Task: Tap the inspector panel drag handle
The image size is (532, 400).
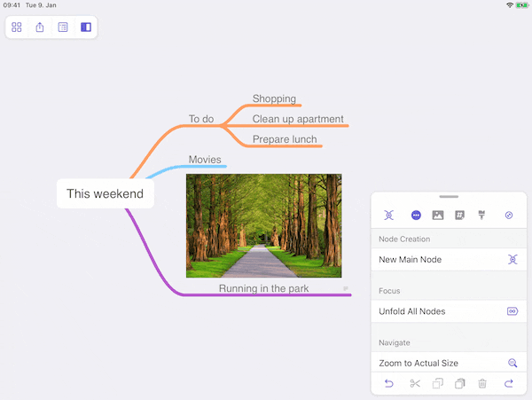Action: coord(449,196)
